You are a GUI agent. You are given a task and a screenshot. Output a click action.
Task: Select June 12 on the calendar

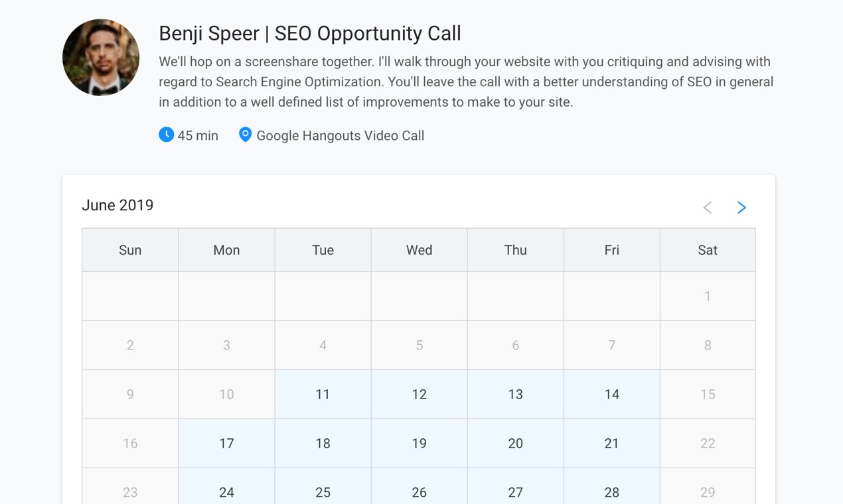click(419, 395)
